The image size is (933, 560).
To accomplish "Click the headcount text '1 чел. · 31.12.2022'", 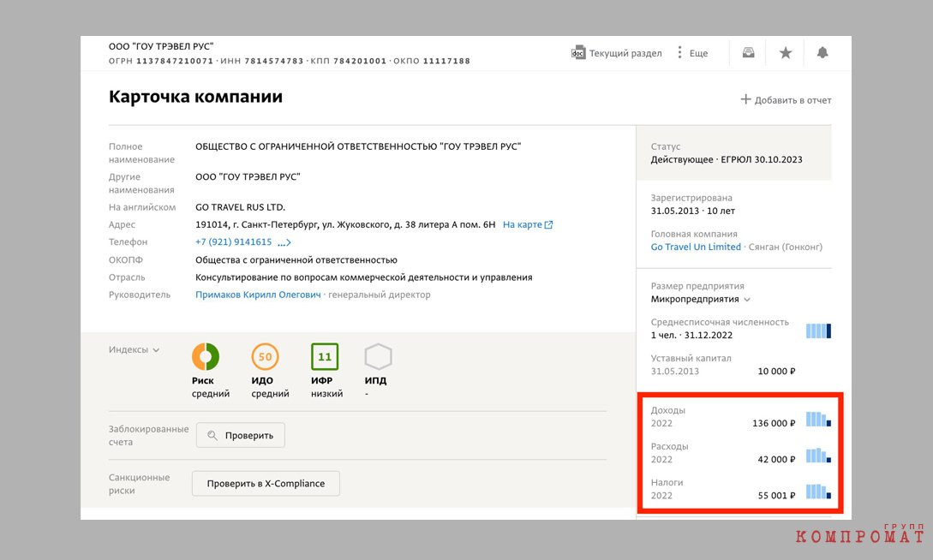I will (691, 336).
